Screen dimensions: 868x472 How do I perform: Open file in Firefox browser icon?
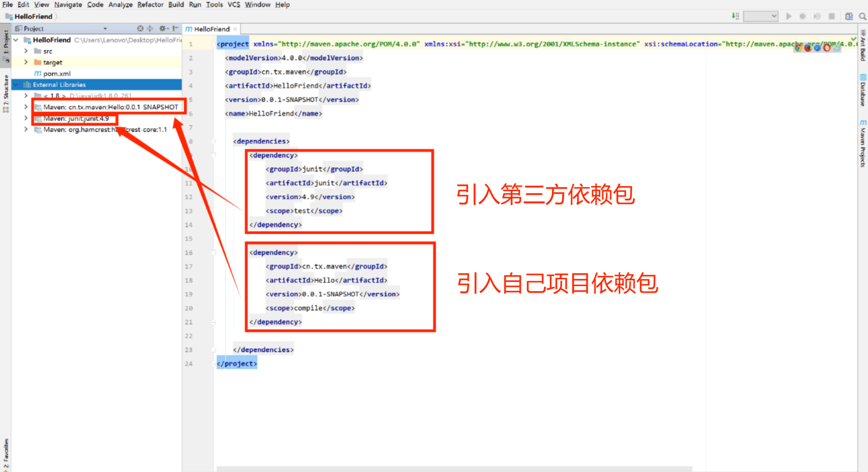pos(808,48)
